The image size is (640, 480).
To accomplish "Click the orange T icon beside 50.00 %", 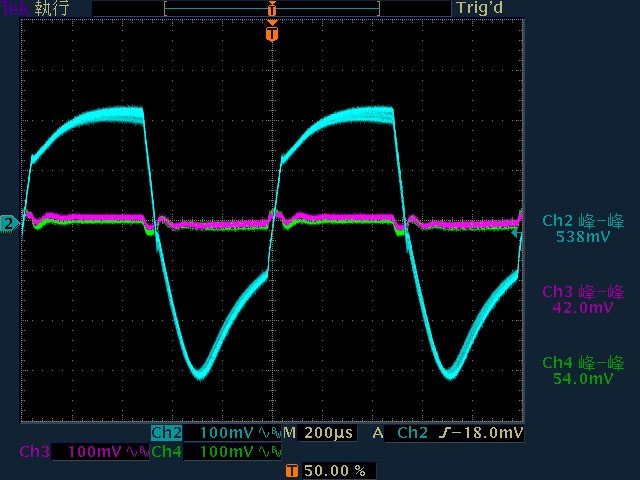I will tap(291, 470).
